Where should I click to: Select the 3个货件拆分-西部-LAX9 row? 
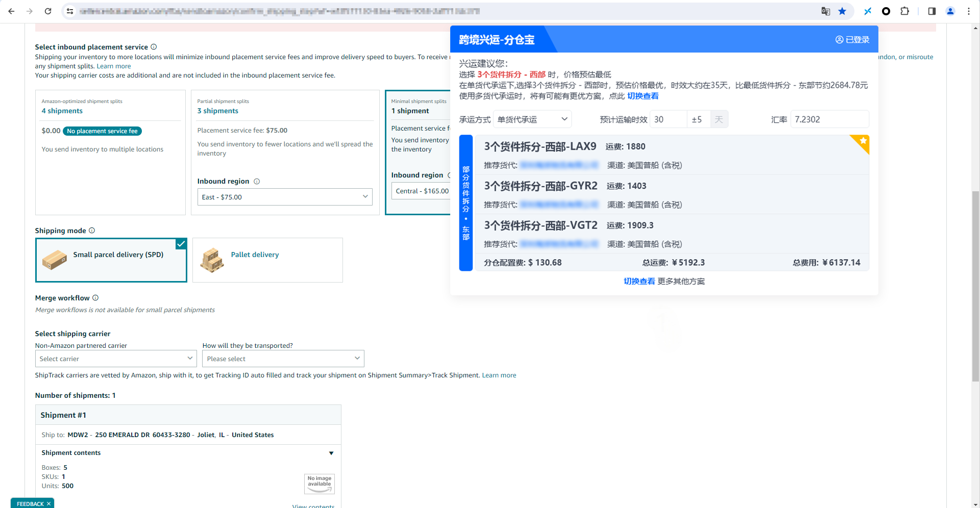(x=672, y=155)
